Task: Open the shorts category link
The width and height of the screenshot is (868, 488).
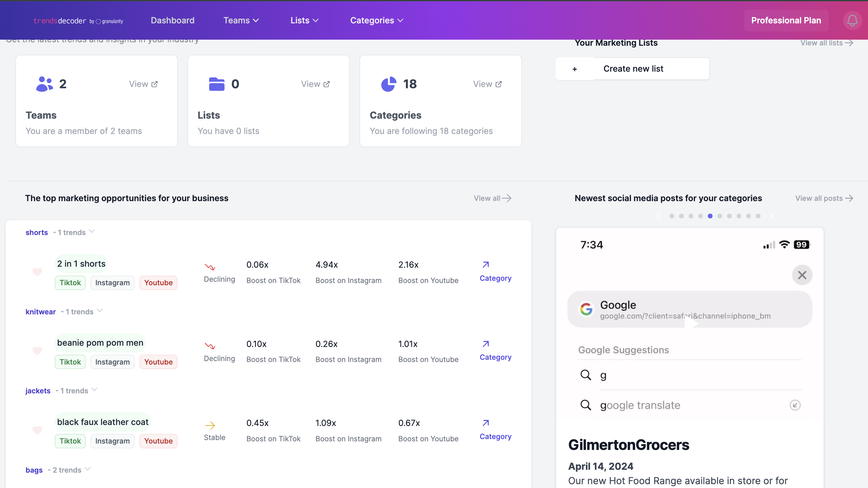Action: [x=37, y=232]
